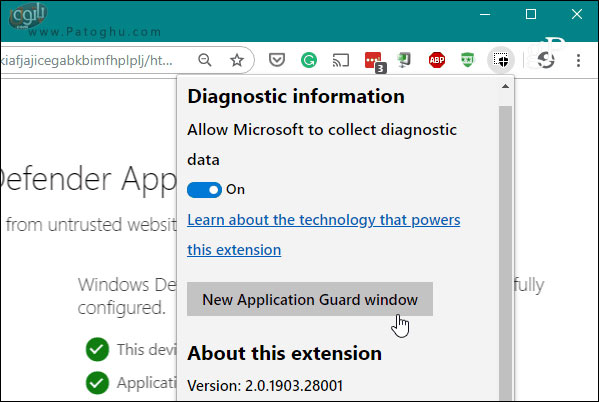The image size is (599, 402).
Task: Open the technology that powers this extension link
Action: [x=324, y=235]
